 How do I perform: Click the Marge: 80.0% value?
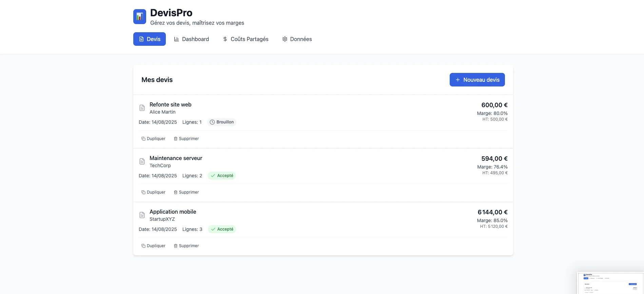tap(492, 113)
